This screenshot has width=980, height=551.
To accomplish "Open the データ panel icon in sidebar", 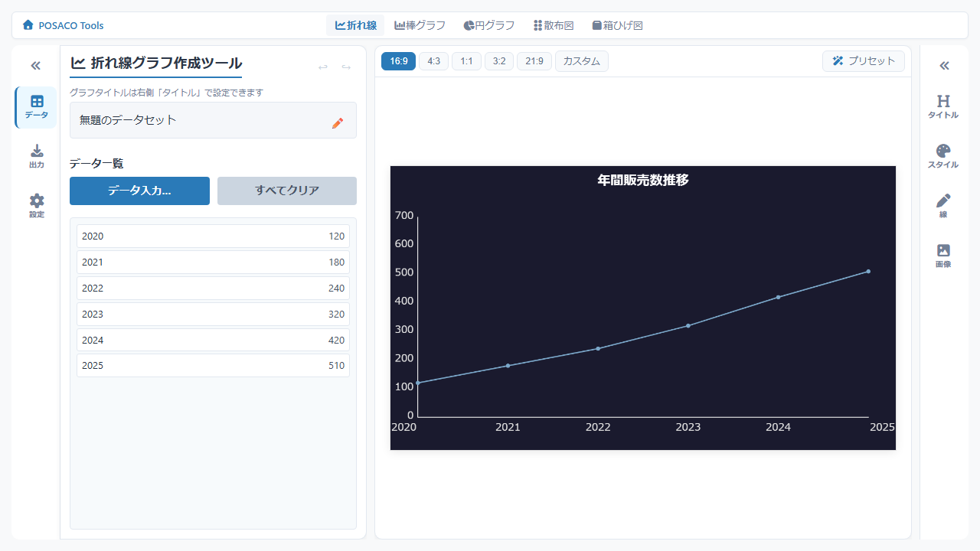I will click(36, 107).
